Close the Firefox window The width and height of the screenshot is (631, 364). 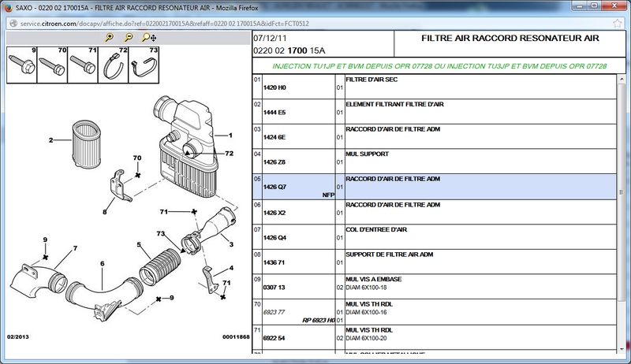click(x=614, y=6)
